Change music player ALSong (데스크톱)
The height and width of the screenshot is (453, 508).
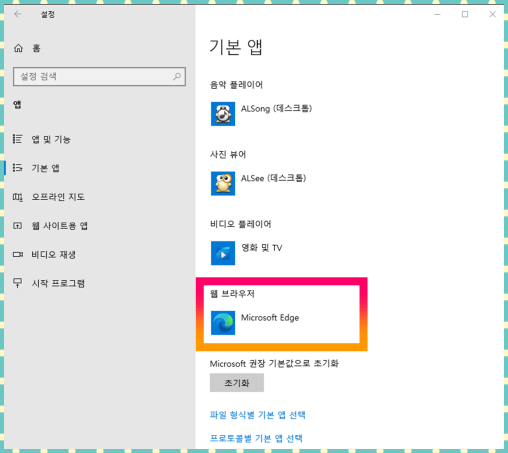pos(276,109)
